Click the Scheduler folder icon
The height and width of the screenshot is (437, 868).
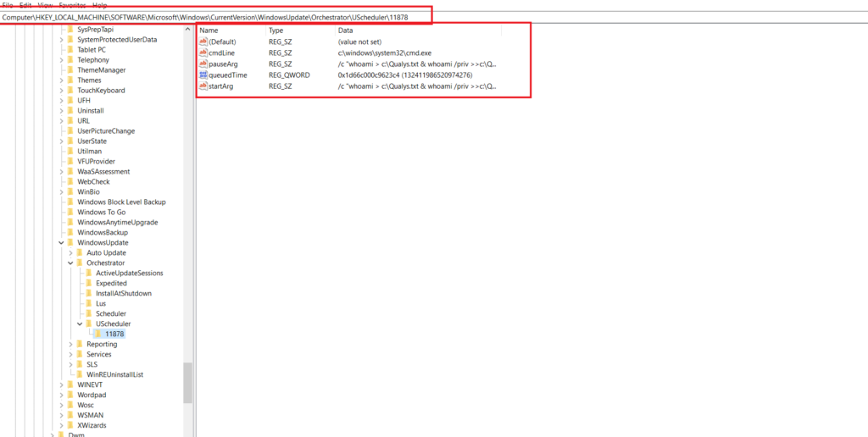point(88,313)
